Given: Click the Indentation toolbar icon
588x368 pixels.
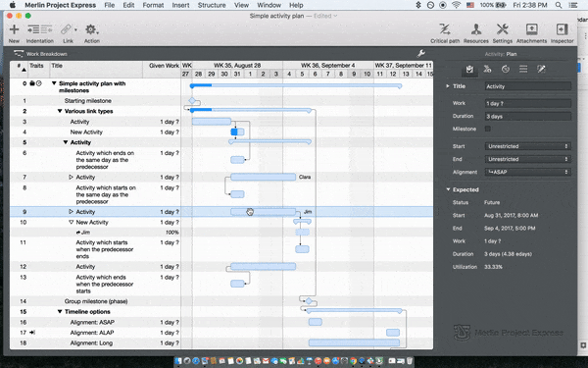Looking at the screenshot, I should click(x=40, y=29).
